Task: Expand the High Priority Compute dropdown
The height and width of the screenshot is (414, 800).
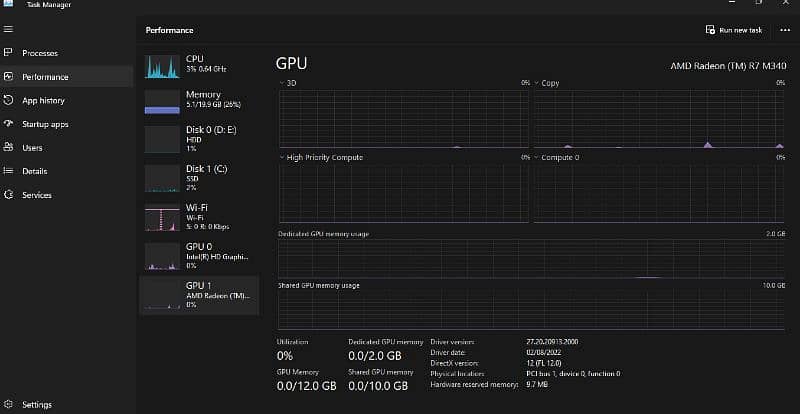Action: [281, 157]
